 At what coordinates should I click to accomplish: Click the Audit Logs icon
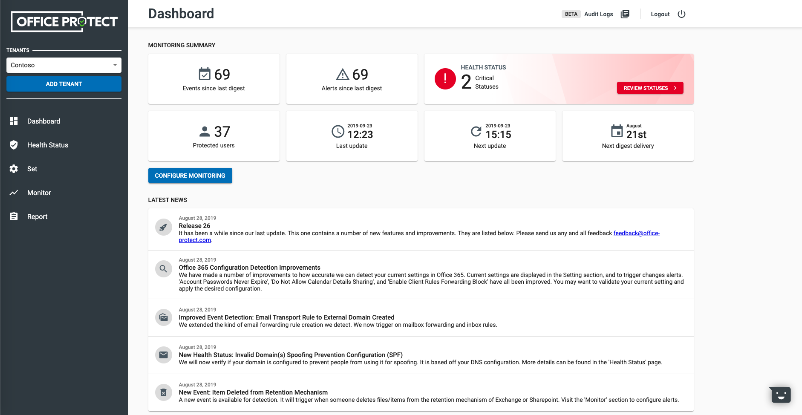click(x=625, y=14)
